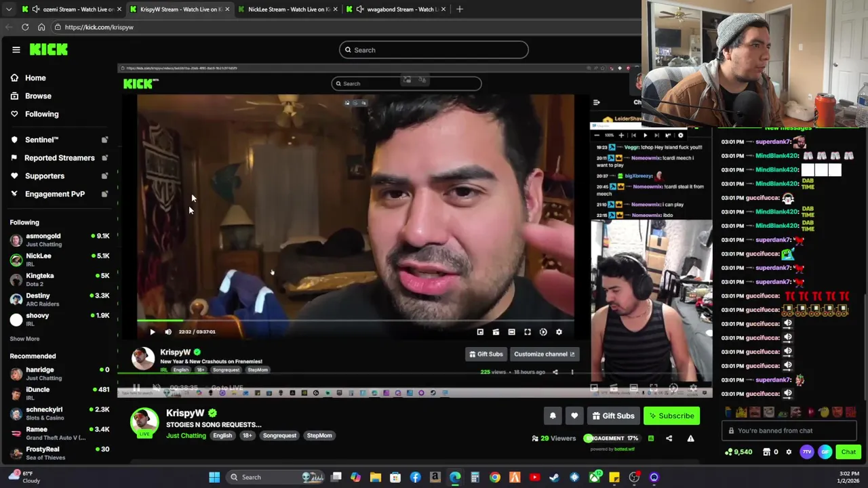The height and width of the screenshot is (488, 868).
Task: Open a new browser tab
Action: (460, 9)
